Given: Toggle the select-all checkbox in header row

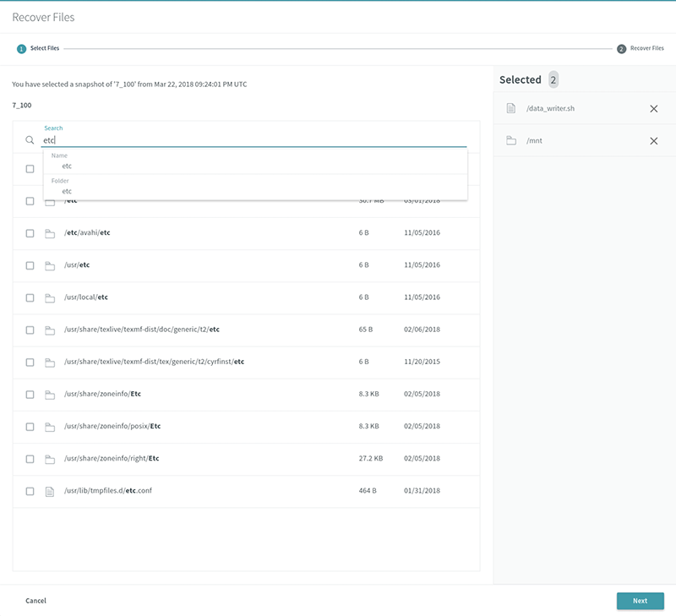Looking at the screenshot, I should [x=30, y=168].
